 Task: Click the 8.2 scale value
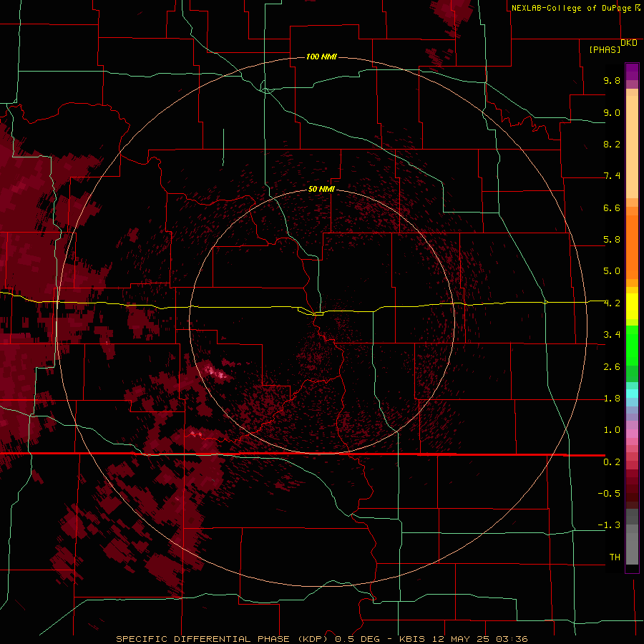tap(612, 144)
